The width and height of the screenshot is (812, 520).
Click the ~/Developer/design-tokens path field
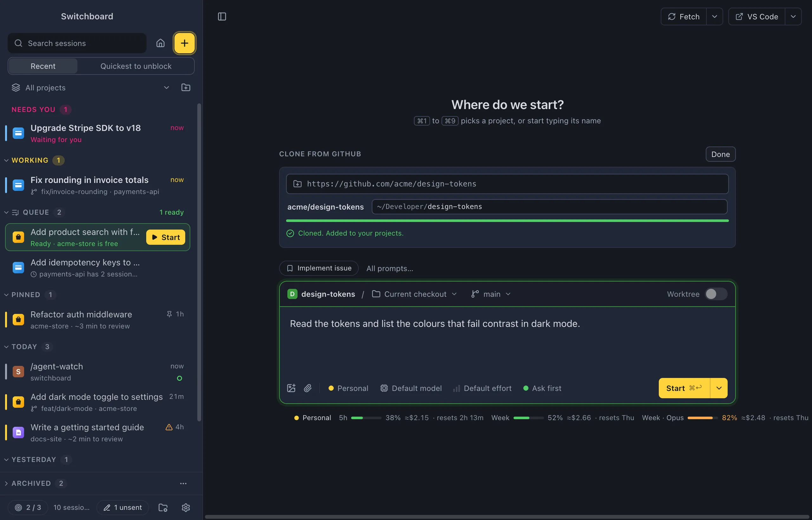(549, 207)
